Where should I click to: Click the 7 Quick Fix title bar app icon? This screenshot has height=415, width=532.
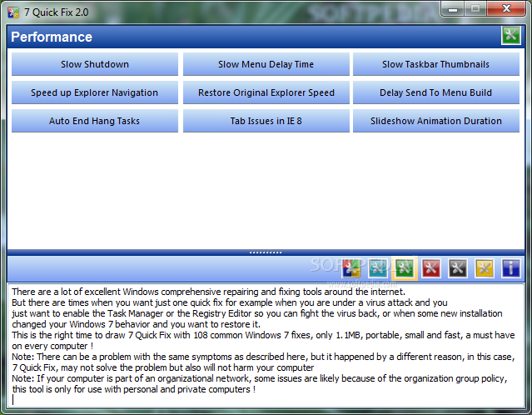pos(13,12)
